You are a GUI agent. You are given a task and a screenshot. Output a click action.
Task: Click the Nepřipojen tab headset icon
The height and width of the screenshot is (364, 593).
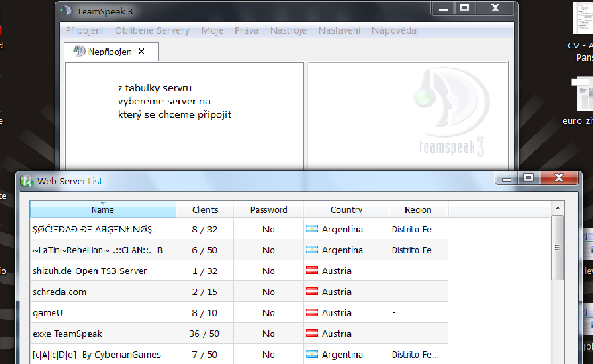79,52
